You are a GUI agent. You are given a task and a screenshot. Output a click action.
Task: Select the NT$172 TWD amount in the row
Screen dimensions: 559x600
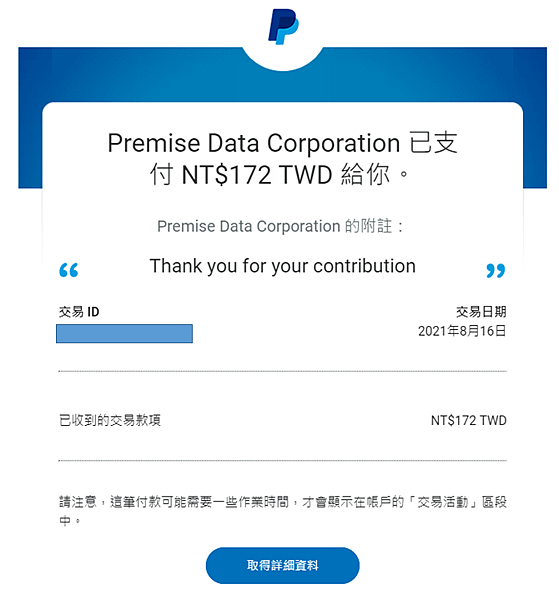click(x=469, y=421)
